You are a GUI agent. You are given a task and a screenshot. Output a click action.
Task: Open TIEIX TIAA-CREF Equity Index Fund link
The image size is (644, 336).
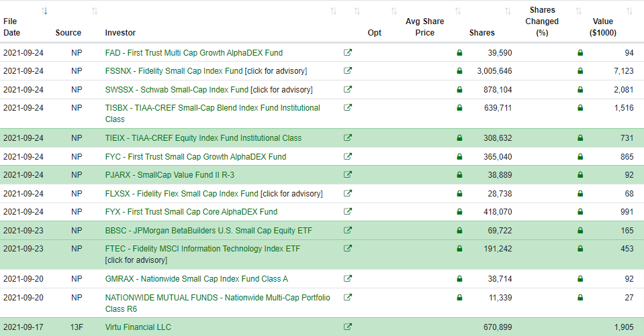coord(203,138)
